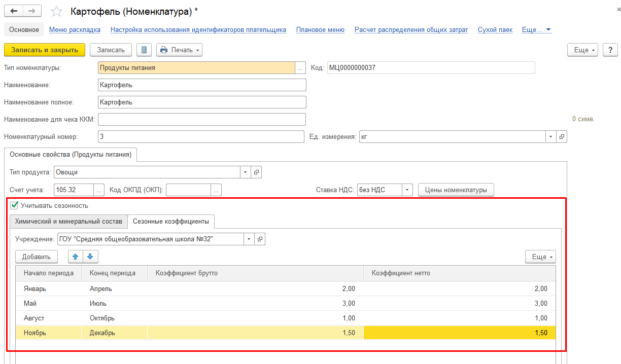Select Счет учета via ellipsis button

pyautogui.click(x=99, y=190)
